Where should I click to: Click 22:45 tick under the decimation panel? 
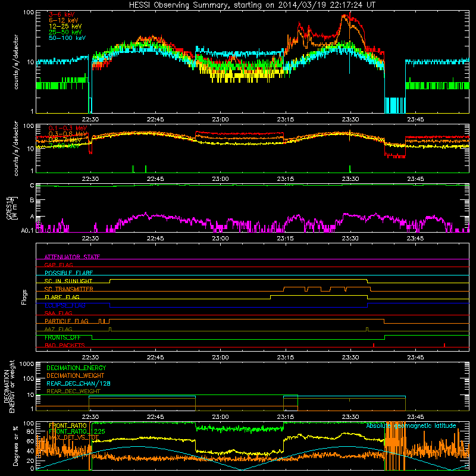(155, 417)
